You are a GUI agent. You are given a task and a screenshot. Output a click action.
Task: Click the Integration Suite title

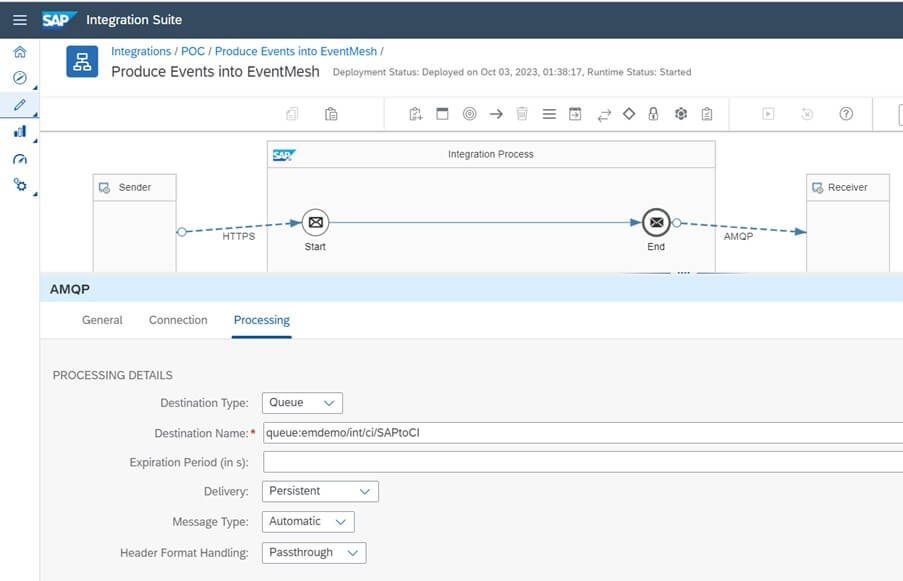click(134, 20)
